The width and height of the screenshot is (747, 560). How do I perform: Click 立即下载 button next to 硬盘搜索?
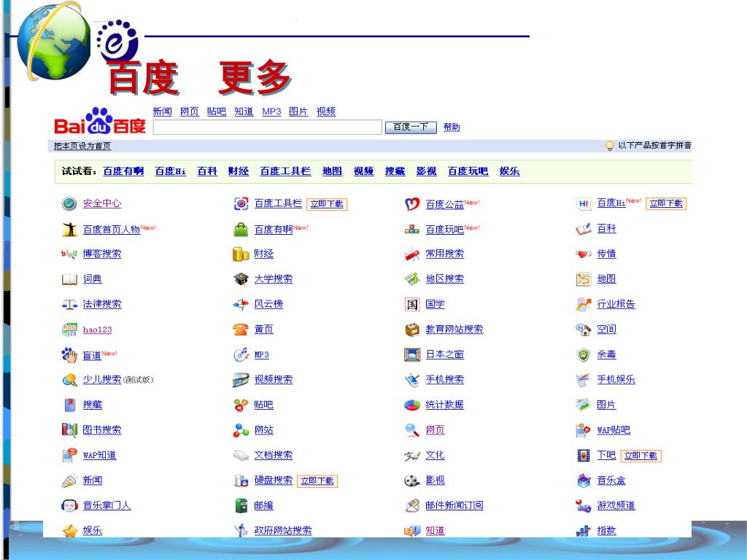(317, 481)
